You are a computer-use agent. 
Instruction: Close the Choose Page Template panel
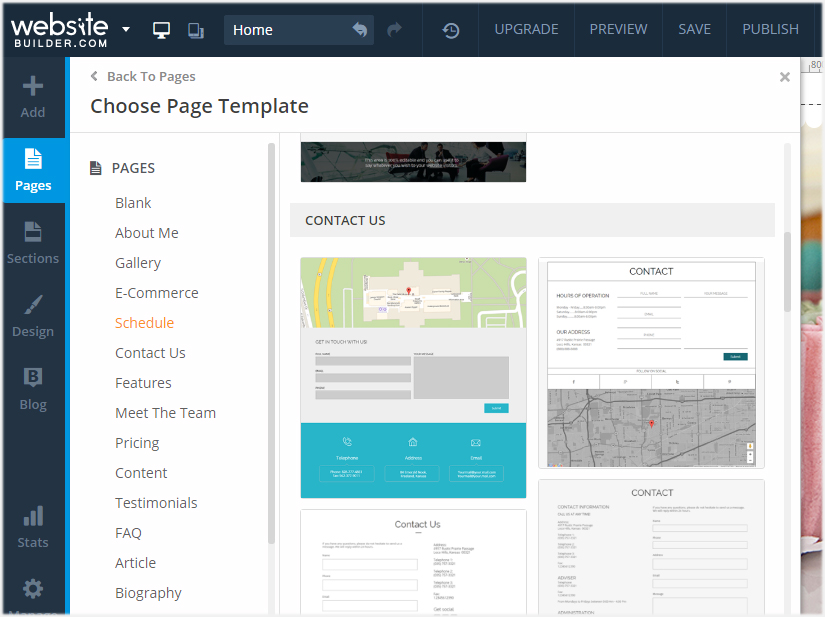pos(784,77)
